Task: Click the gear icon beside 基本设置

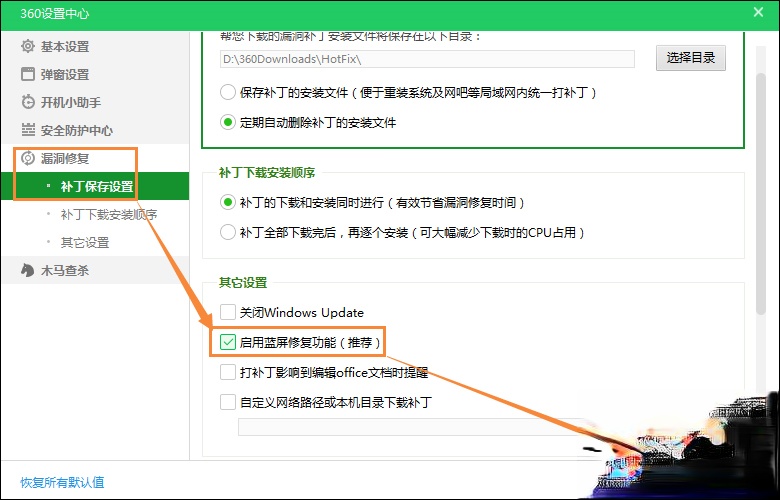Action: 28,46
